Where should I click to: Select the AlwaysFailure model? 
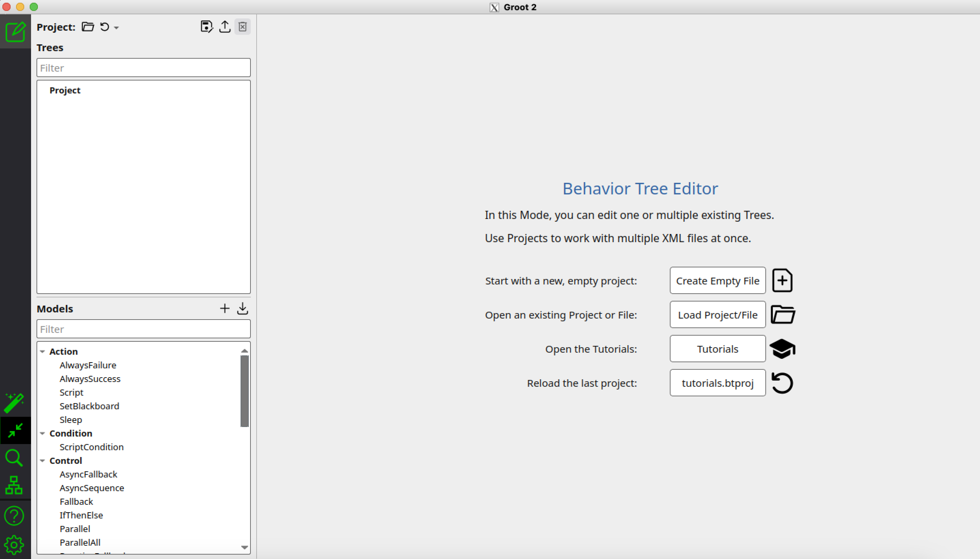[x=88, y=365]
